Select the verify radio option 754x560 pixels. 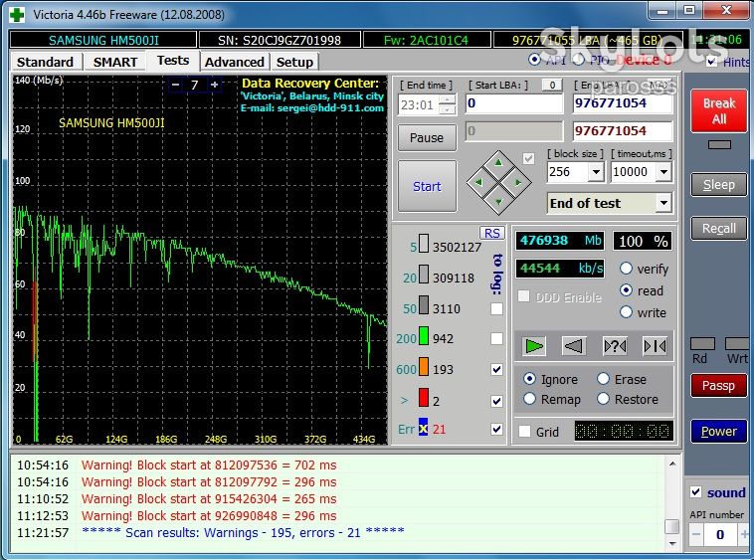pyautogui.click(x=626, y=269)
